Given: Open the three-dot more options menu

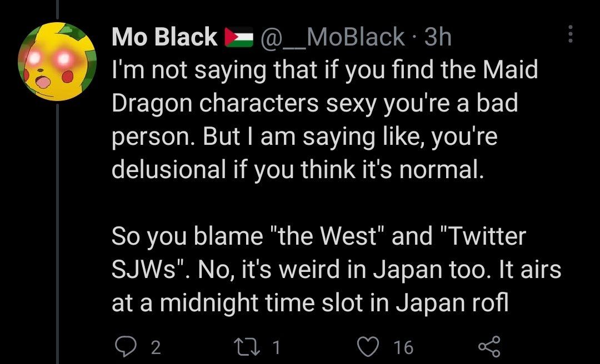Looking at the screenshot, I should (570, 35).
